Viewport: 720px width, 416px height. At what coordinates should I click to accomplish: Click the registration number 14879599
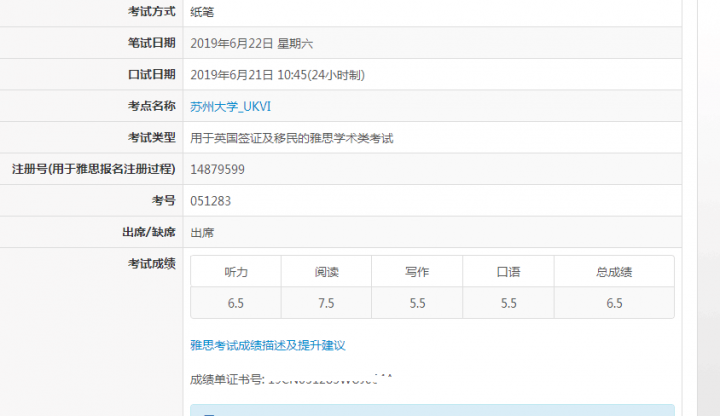(217, 169)
